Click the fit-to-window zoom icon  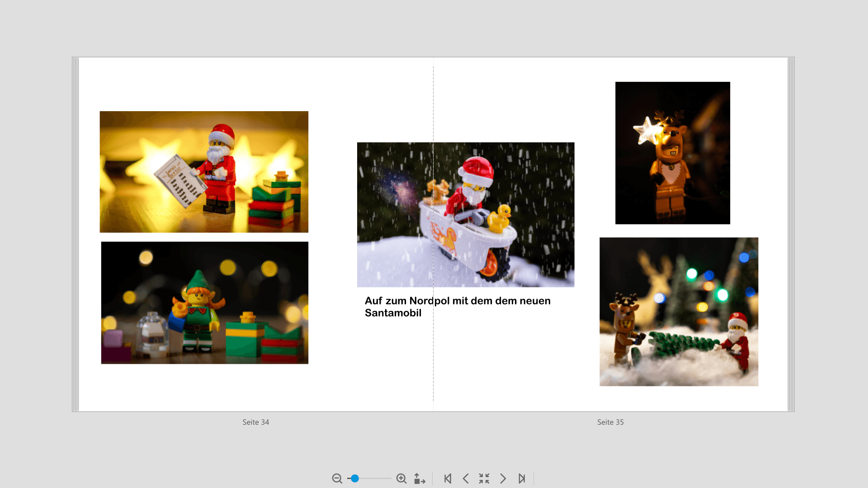coord(420,479)
